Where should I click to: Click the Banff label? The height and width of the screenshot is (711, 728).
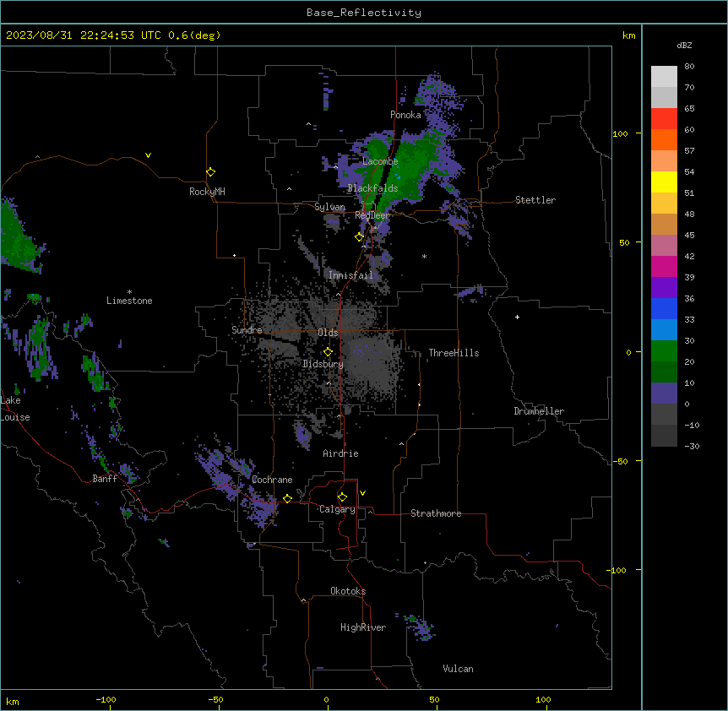105,479
